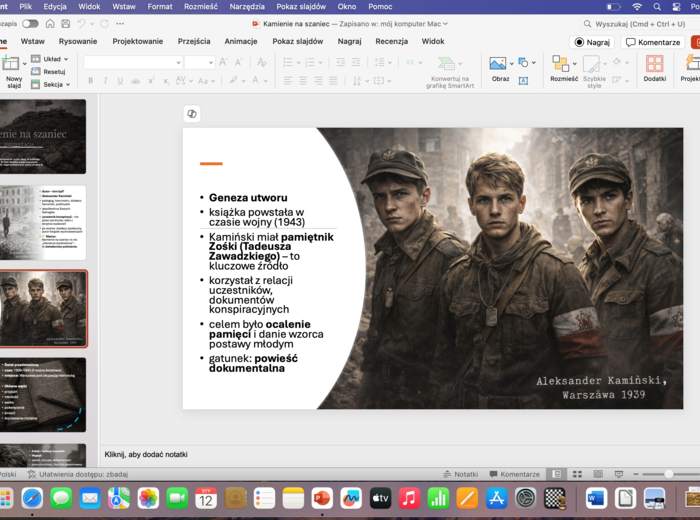Open Dodatki add-ins in the ribbon
Image resolution: width=700 pixels, height=520 pixels.
[x=654, y=67]
